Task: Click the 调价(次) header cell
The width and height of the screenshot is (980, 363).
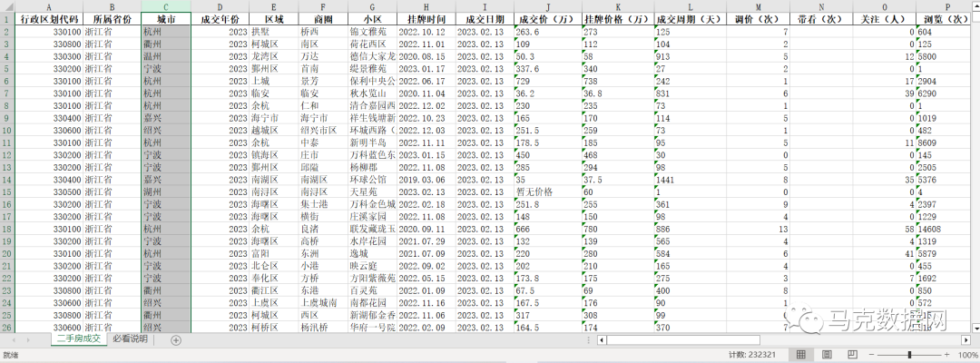Action: coord(758,19)
